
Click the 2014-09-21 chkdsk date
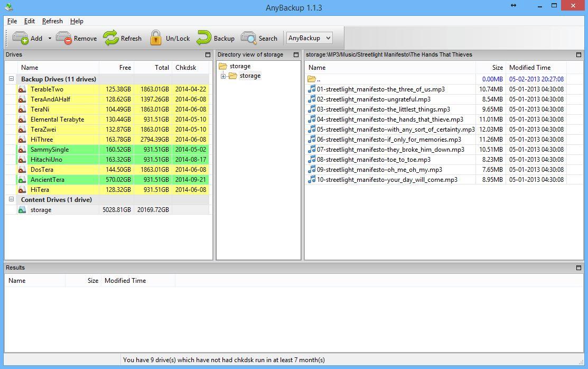pos(191,180)
